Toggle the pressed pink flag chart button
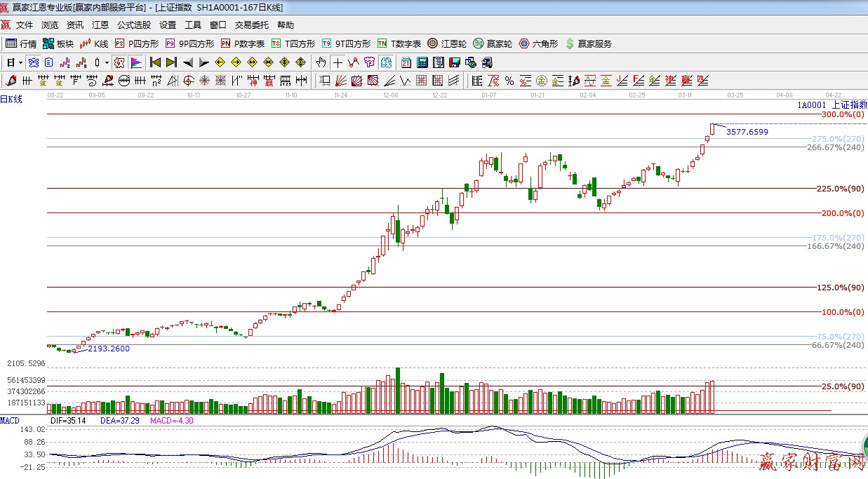This screenshot has width=868, height=479. point(135,62)
